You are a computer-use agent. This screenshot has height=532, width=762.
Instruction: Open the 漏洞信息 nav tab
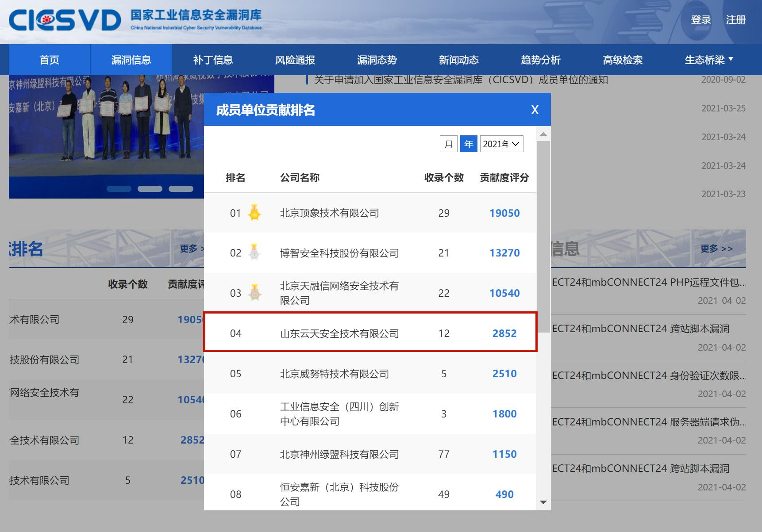(x=131, y=60)
